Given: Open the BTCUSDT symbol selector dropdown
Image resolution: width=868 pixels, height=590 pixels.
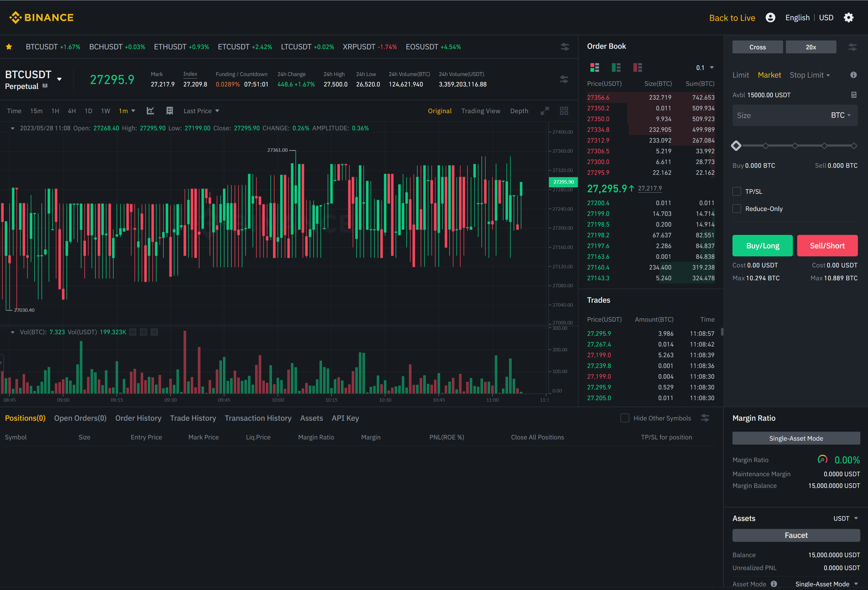Looking at the screenshot, I should [x=59, y=79].
